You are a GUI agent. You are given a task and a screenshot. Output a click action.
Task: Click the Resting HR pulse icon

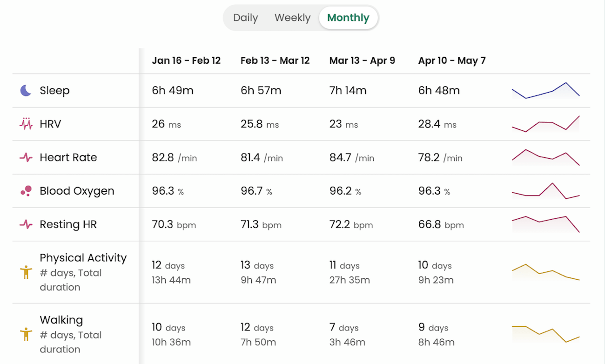(26, 224)
